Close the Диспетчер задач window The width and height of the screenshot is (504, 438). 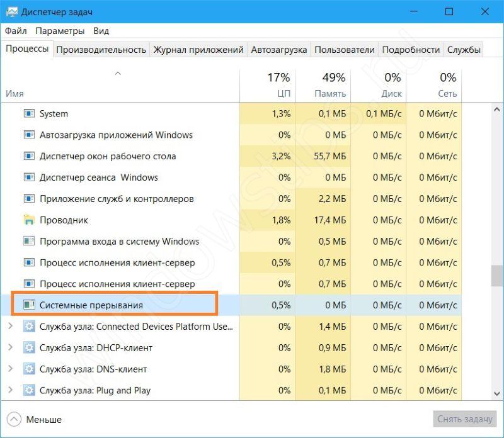484,12
